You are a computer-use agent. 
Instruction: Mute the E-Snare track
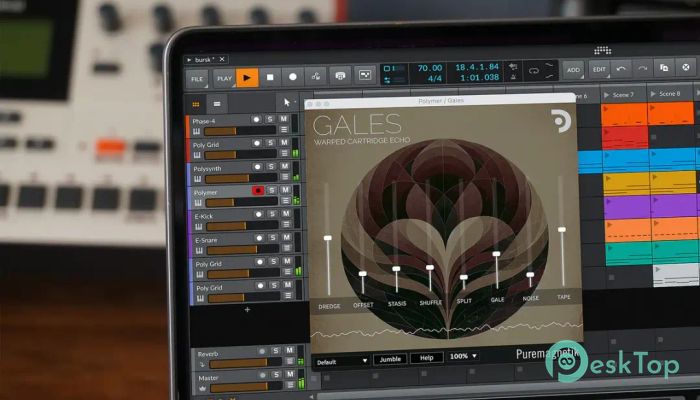coord(287,237)
